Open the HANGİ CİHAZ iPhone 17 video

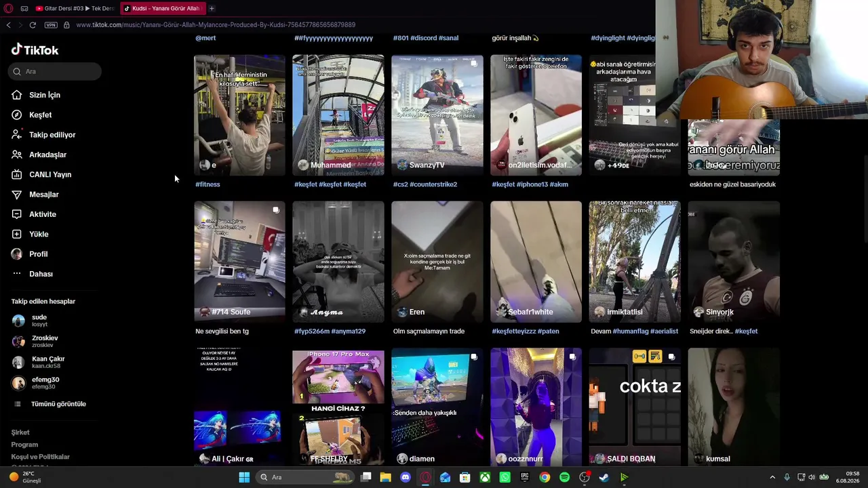coord(338,407)
